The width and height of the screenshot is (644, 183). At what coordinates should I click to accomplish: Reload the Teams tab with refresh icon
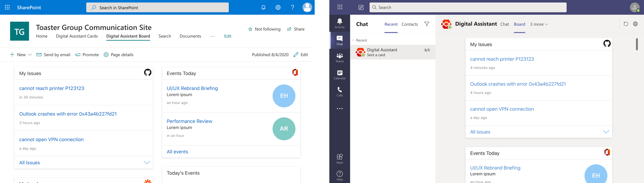(x=626, y=24)
